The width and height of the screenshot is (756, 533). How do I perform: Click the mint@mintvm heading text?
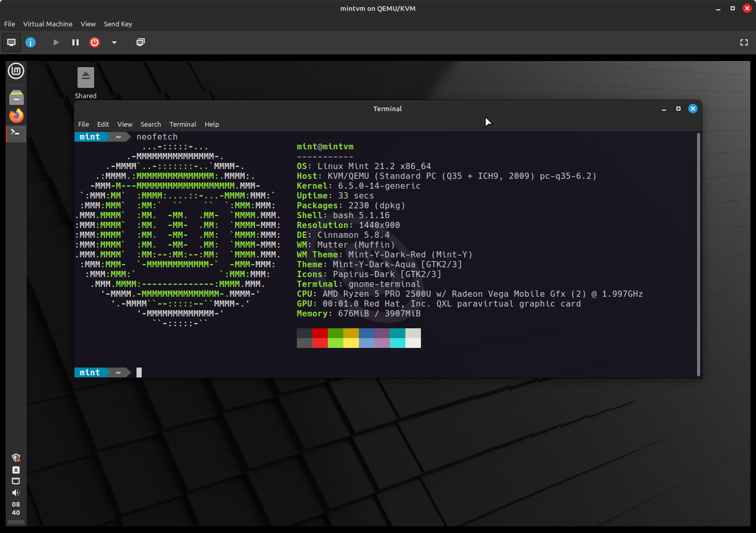[325, 147]
